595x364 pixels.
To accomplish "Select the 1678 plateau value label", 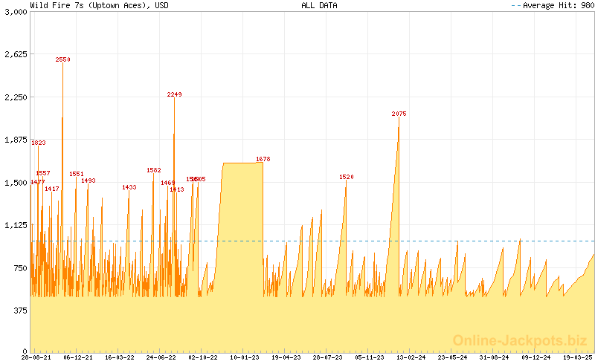I will [263, 159].
